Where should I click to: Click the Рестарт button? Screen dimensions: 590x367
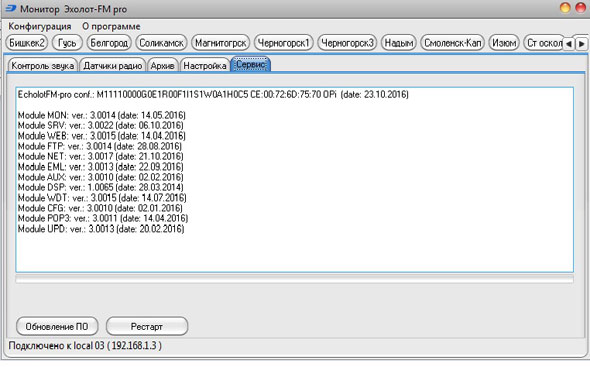[147, 326]
